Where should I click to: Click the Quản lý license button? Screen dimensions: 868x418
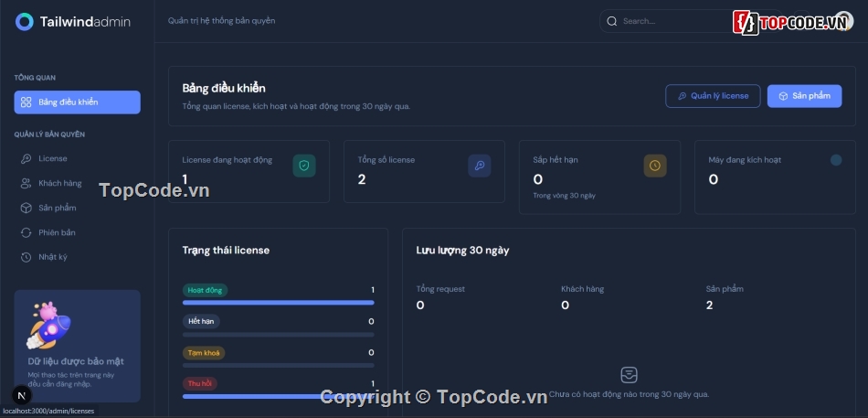[x=713, y=96]
